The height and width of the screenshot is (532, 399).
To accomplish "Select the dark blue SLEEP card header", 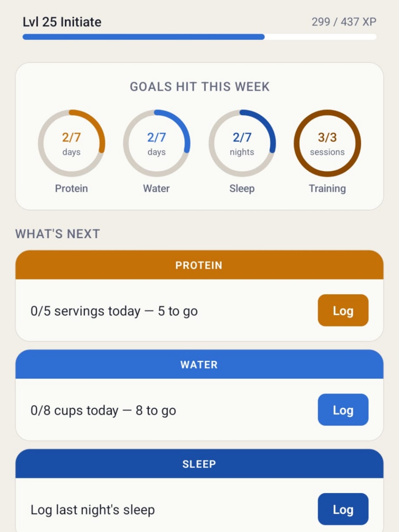I will (x=199, y=464).
